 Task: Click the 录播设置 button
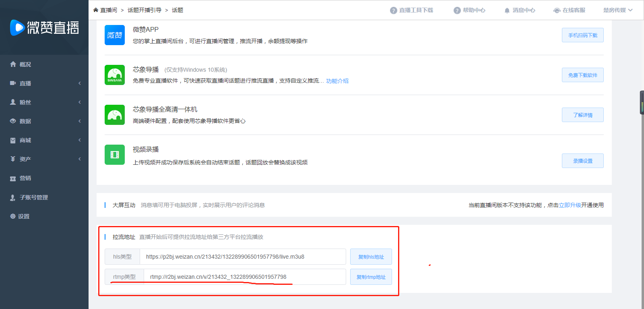pyautogui.click(x=583, y=161)
